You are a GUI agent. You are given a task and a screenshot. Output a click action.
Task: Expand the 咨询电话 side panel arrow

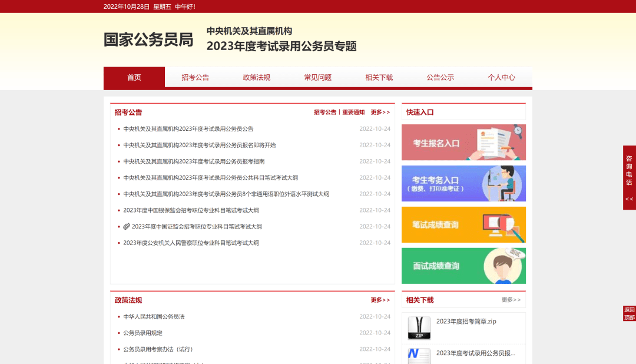[x=629, y=199]
